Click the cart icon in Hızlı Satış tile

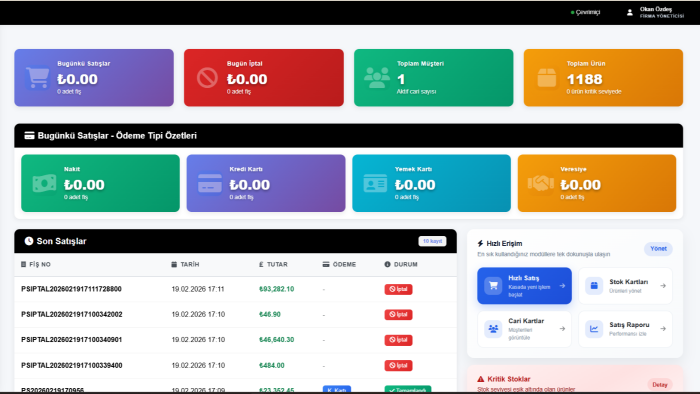pos(493,286)
